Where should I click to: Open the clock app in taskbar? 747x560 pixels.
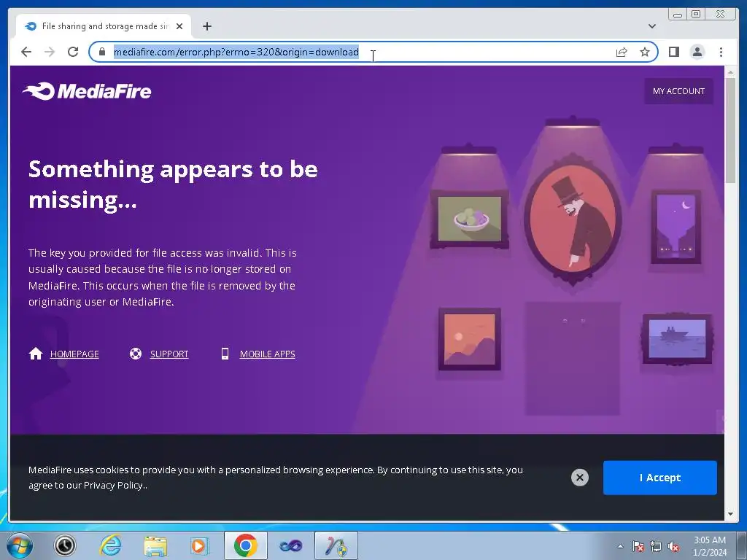(x=65, y=545)
